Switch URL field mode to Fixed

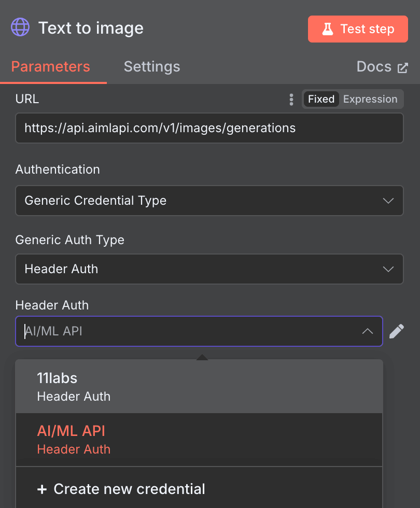(x=321, y=99)
